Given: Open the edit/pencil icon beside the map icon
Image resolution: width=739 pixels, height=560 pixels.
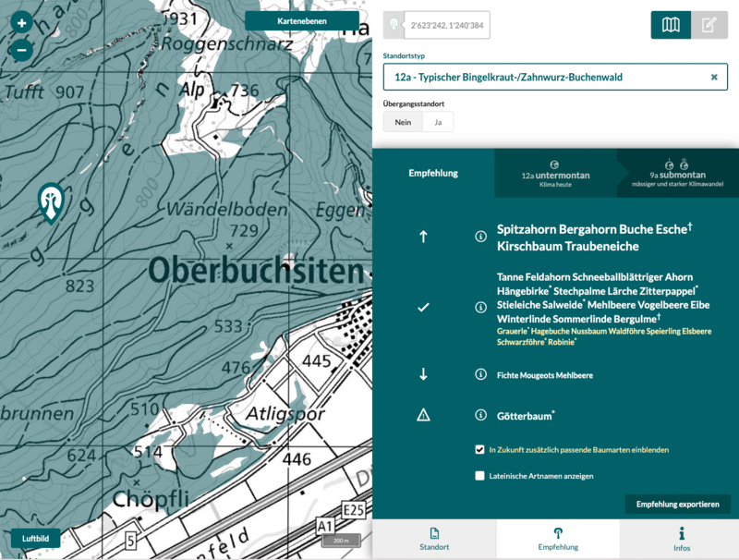Looking at the screenshot, I should [x=711, y=25].
